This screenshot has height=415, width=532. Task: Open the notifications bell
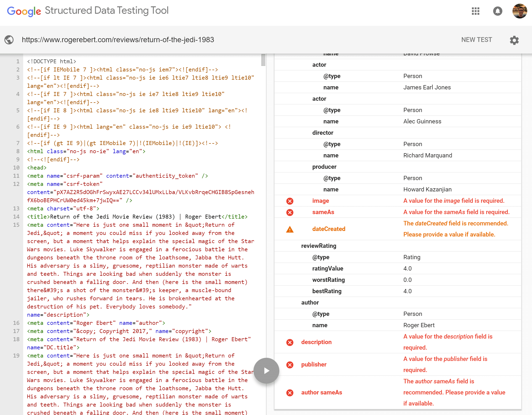click(x=498, y=11)
